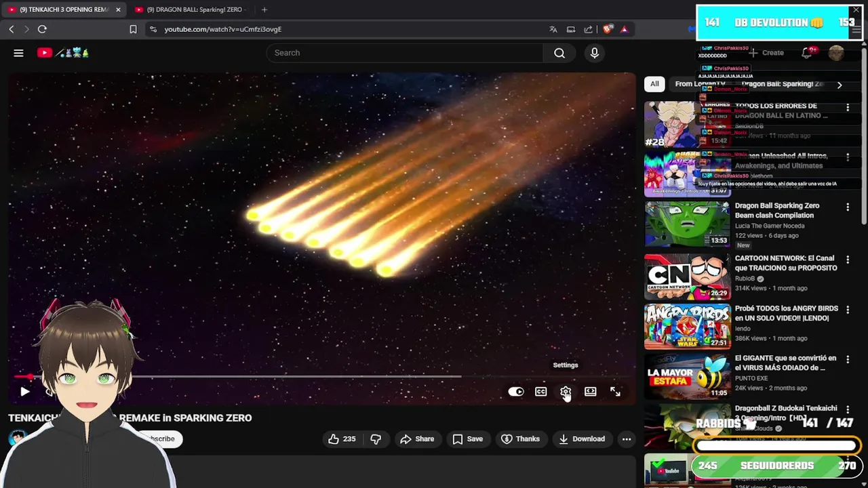
Task: Open options for Unleashed All Intros video
Action: click(848, 157)
